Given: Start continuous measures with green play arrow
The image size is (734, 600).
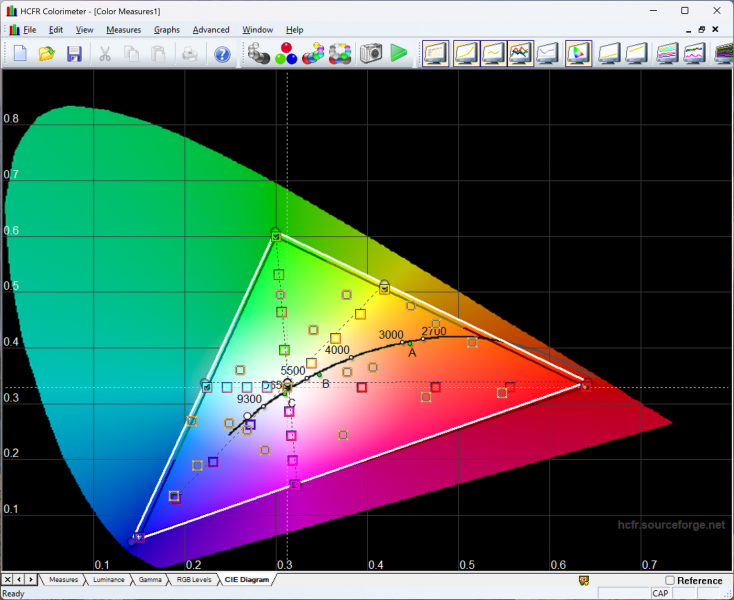Looking at the screenshot, I should click(399, 53).
